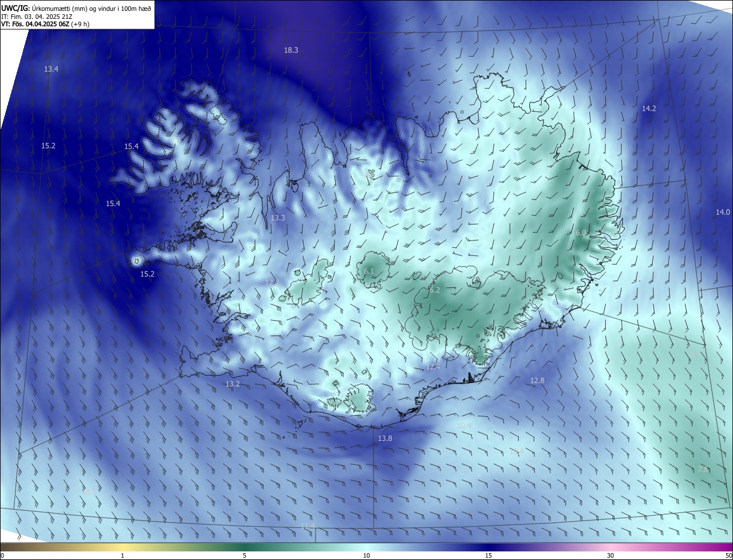Click the 12.2 value label

pyautogui.click(x=272, y=283)
